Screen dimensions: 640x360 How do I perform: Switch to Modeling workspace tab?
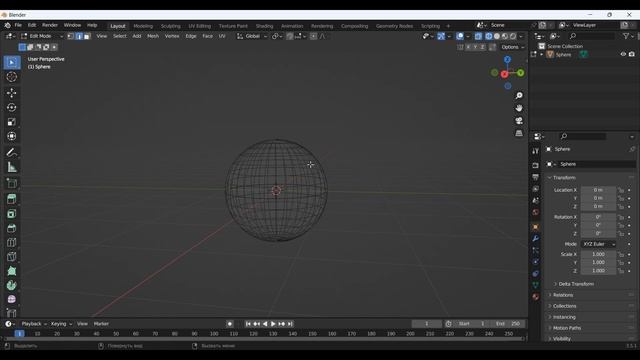tap(143, 26)
